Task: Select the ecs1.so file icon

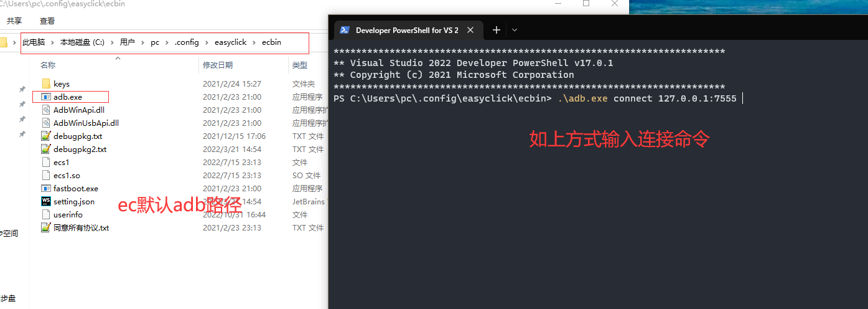Action: pyautogui.click(x=46, y=175)
